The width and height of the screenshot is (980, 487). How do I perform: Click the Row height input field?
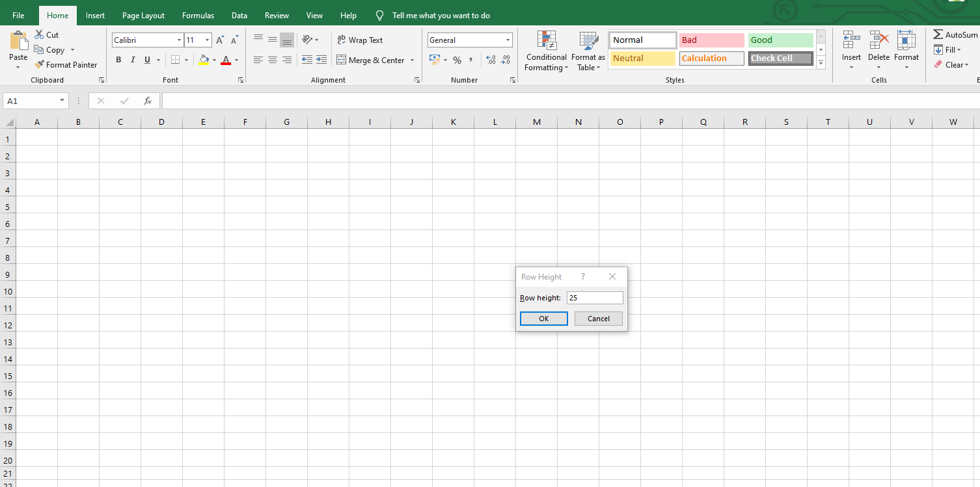coord(594,297)
